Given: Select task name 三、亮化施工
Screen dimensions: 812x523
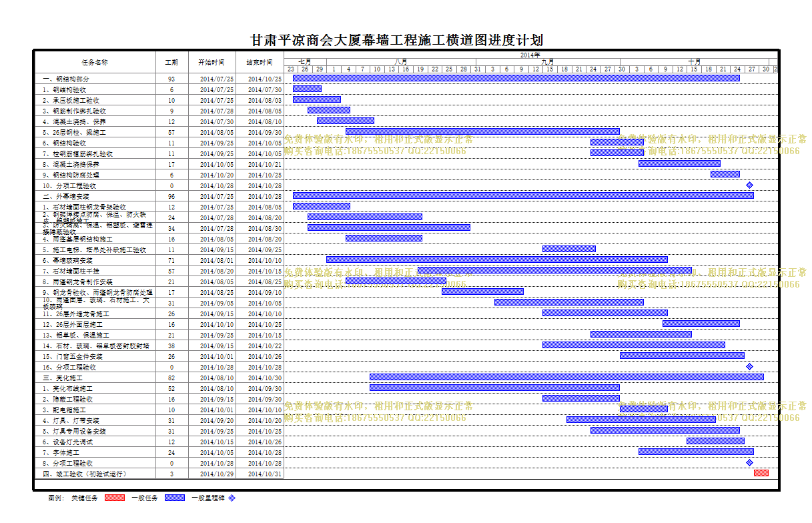Looking at the screenshot, I should tap(62, 378).
